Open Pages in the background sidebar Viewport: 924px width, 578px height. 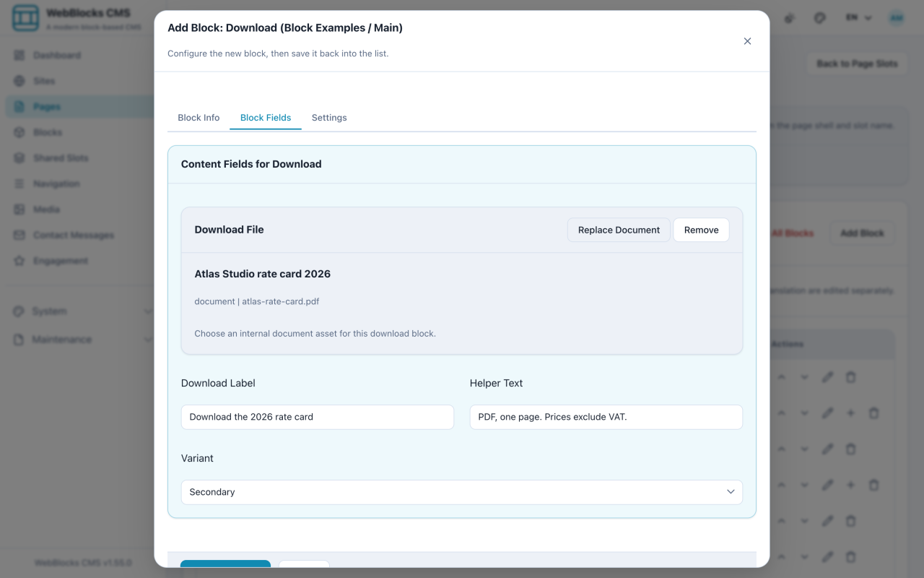tap(79, 106)
